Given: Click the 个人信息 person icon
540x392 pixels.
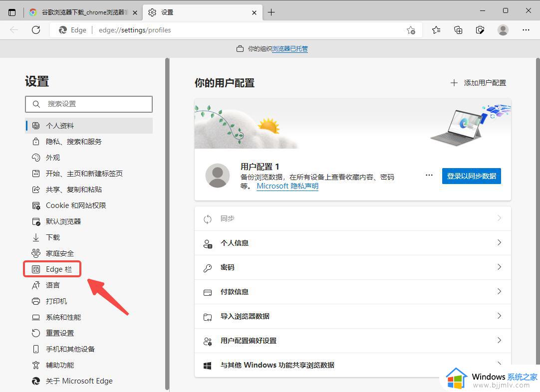Looking at the screenshot, I should coord(208,244).
